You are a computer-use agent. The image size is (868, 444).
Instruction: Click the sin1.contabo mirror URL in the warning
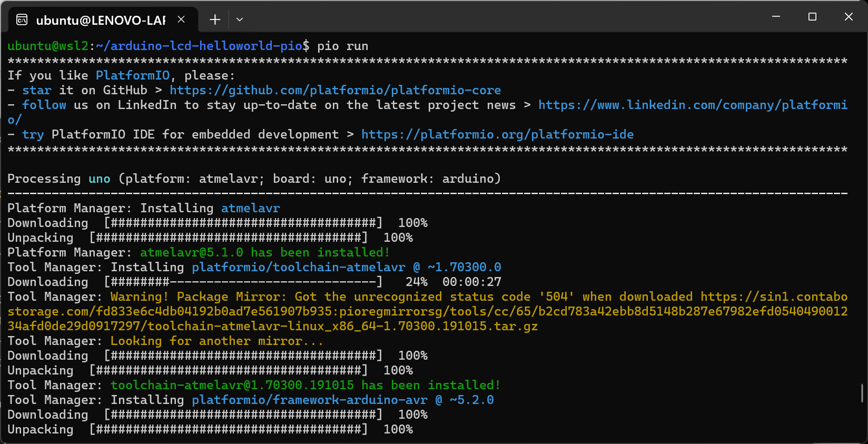774,297
